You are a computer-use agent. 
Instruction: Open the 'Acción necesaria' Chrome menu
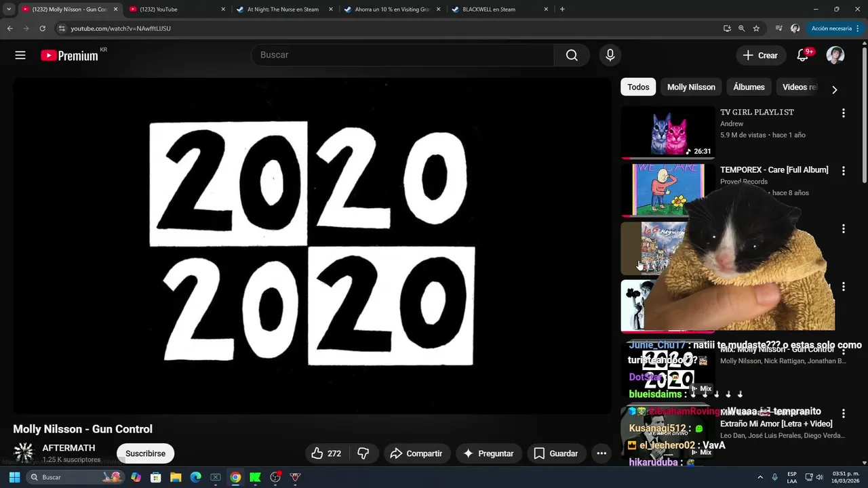(x=835, y=28)
